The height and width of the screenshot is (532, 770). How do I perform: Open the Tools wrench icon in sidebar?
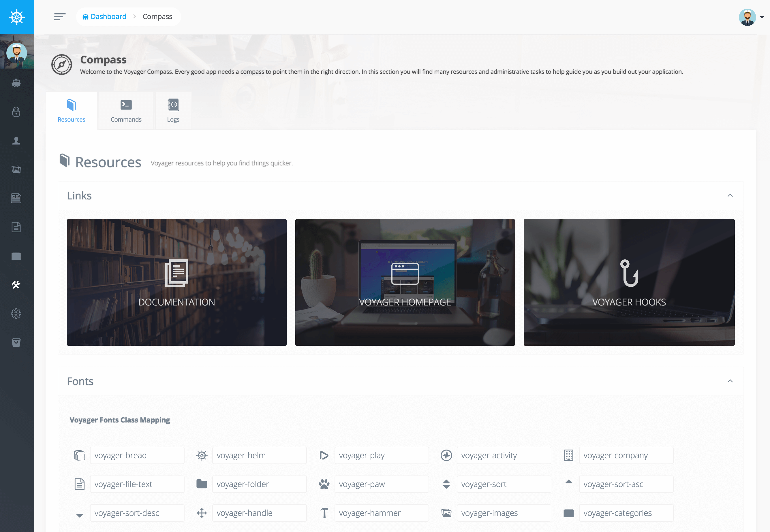16,285
